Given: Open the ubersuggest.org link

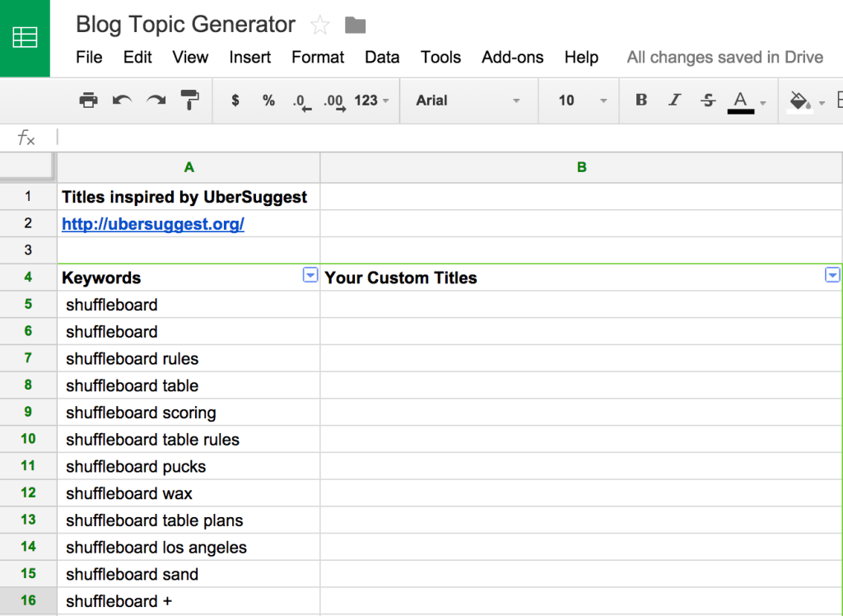Looking at the screenshot, I should point(152,224).
